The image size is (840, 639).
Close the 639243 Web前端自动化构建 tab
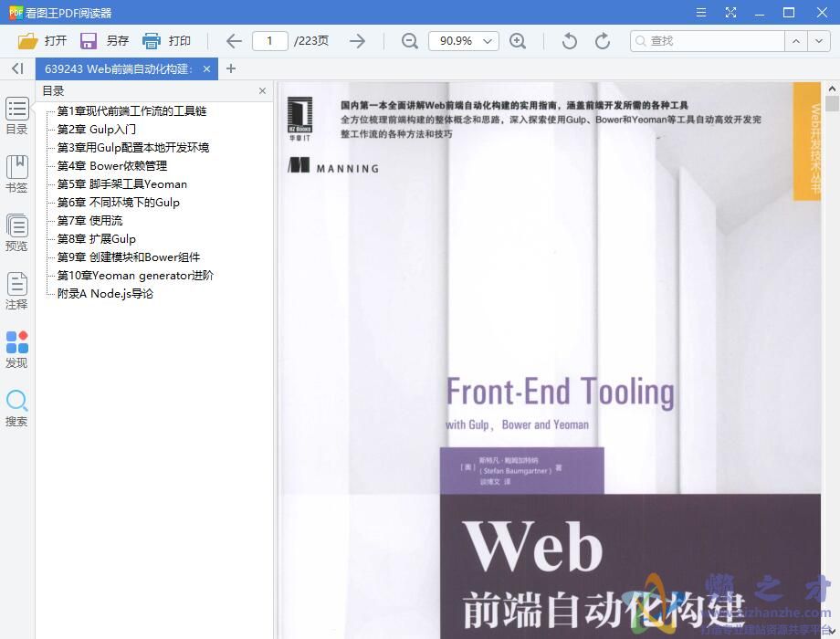pyautogui.click(x=206, y=68)
